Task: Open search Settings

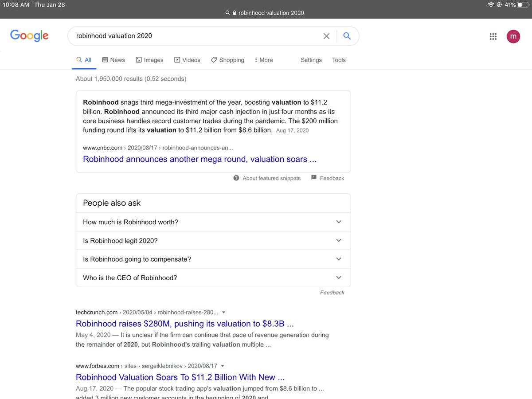Action: [x=311, y=60]
